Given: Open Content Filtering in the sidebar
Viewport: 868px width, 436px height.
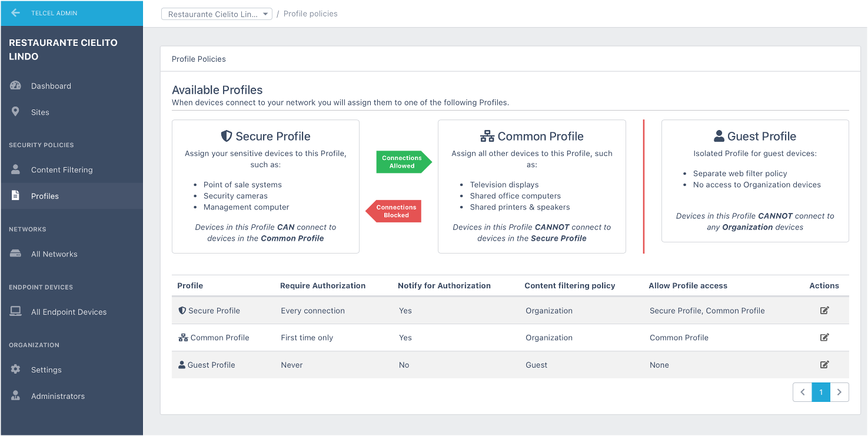Looking at the screenshot, I should click(72, 169).
